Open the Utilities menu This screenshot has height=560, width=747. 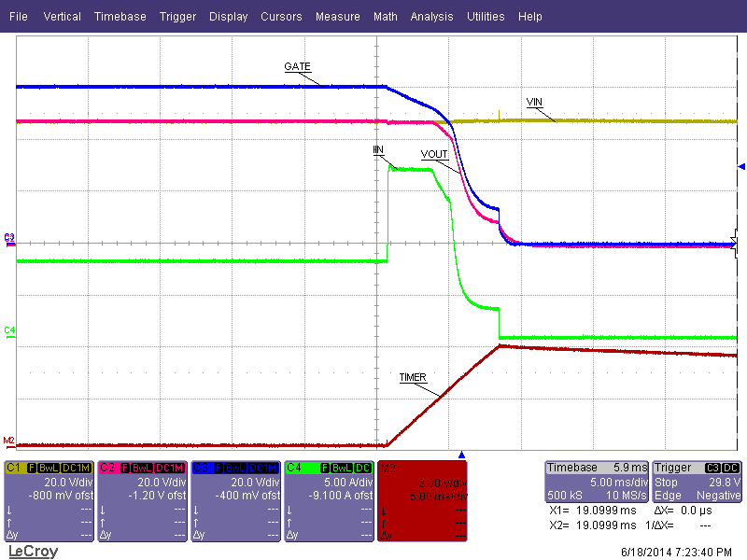click(x=486, y=17)
